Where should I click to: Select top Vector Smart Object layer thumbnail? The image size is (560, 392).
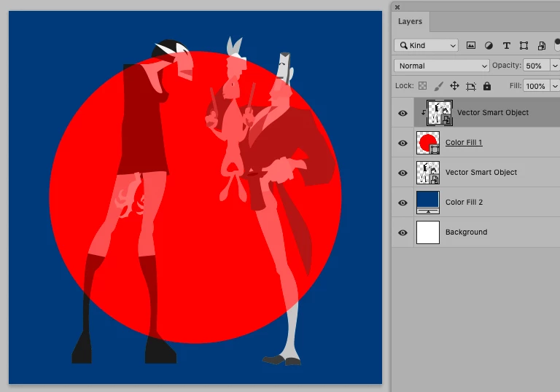[x=440, y=113]
